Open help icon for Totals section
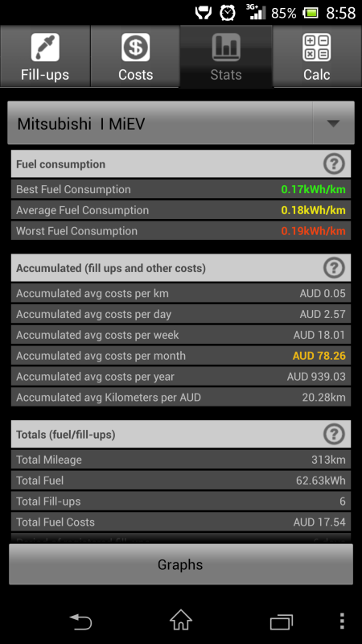The width and height of the screenshot is (362, 644). (334, 434)
